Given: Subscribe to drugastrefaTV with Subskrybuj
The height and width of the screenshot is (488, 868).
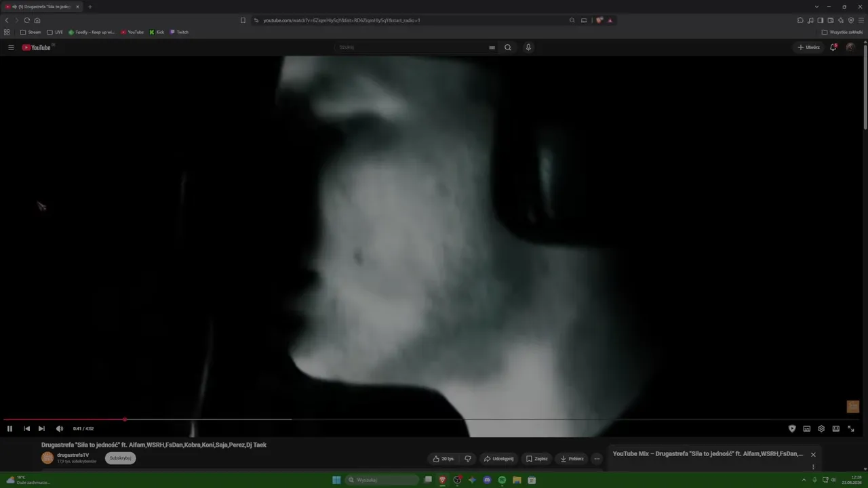Looking at the screenshot, I should (120, 458).
